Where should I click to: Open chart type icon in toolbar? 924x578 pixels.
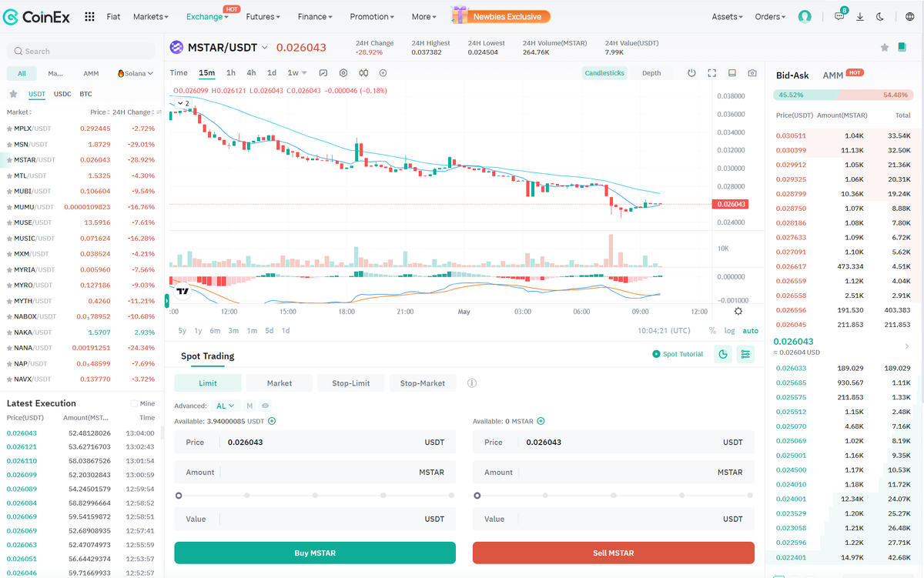pos(323,73)
